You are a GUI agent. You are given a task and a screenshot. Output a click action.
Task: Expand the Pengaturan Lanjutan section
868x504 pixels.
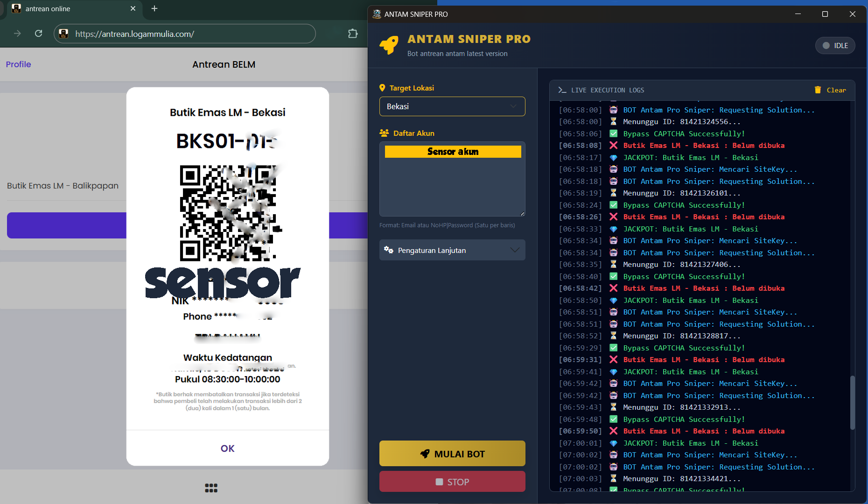tap(452, 250)
